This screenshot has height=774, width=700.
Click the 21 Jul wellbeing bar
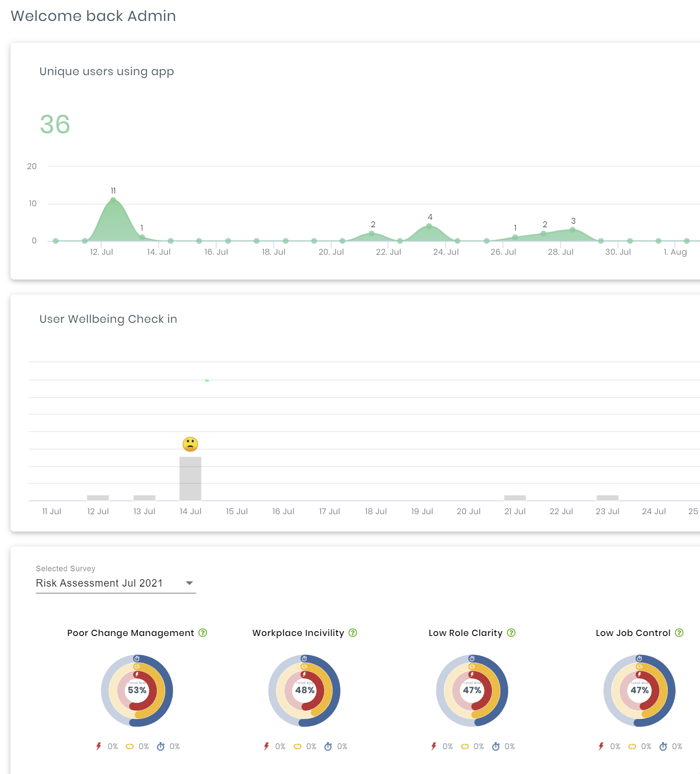pos(515,498)
